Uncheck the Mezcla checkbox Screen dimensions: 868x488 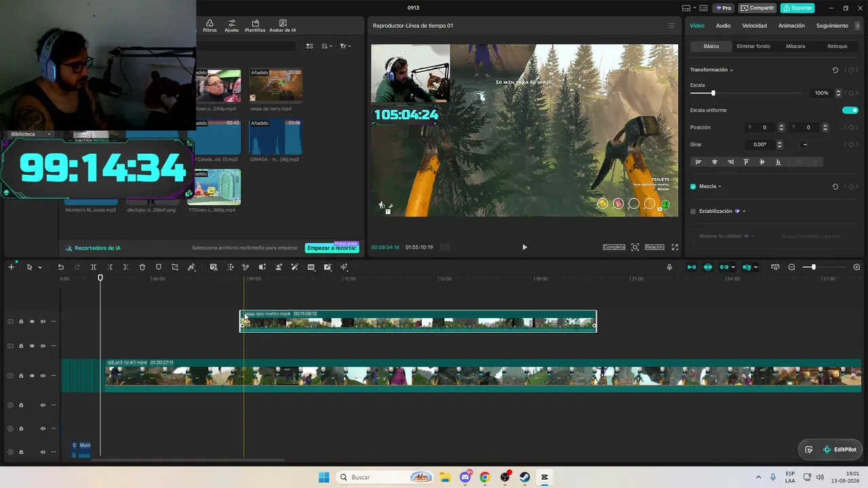[693, 186]
